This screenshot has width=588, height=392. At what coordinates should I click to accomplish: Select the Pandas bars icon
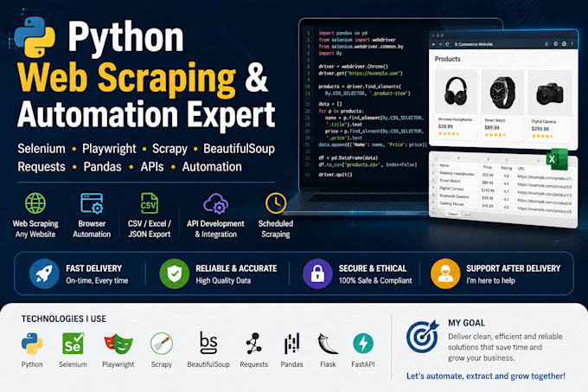[x=291, y=344]
